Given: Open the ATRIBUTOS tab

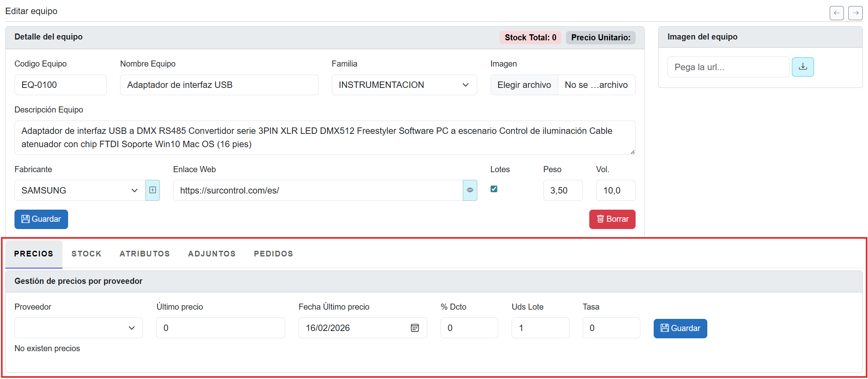Looking at the screenshot, I should pos(145,254).
